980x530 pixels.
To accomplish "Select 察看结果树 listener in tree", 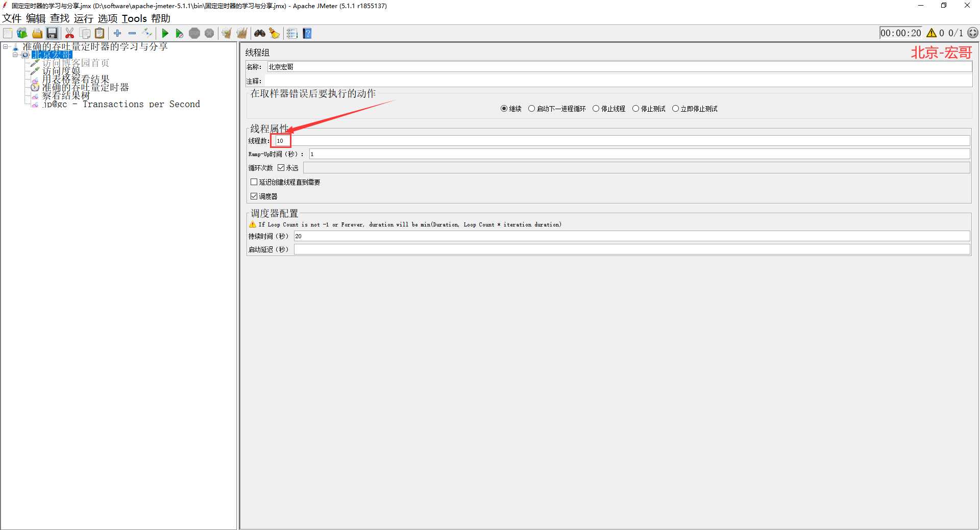I will click(x=66, y=95).
